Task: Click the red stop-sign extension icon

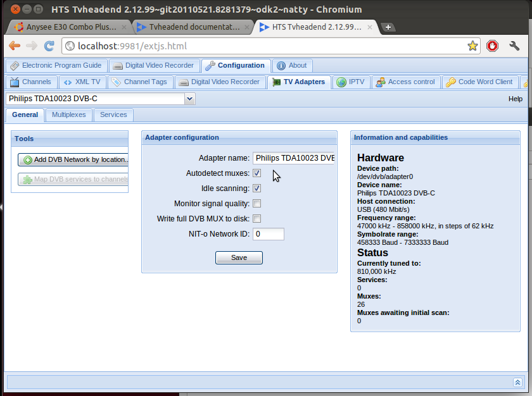Action: [492, 46]
